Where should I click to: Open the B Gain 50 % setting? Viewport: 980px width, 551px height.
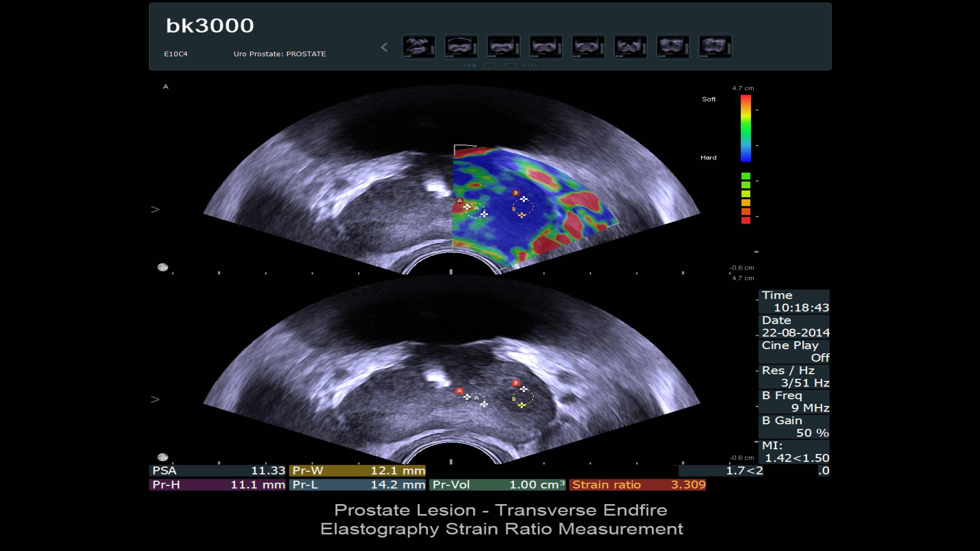[x=794, y=427]
